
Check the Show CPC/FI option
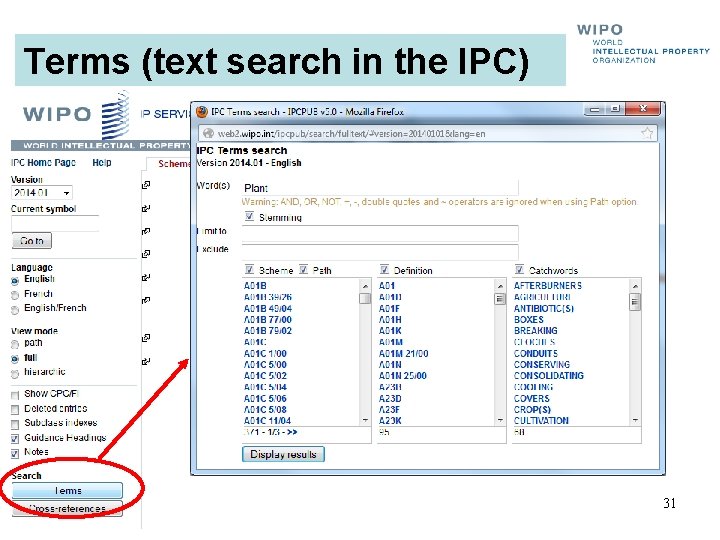coord(15,394)
